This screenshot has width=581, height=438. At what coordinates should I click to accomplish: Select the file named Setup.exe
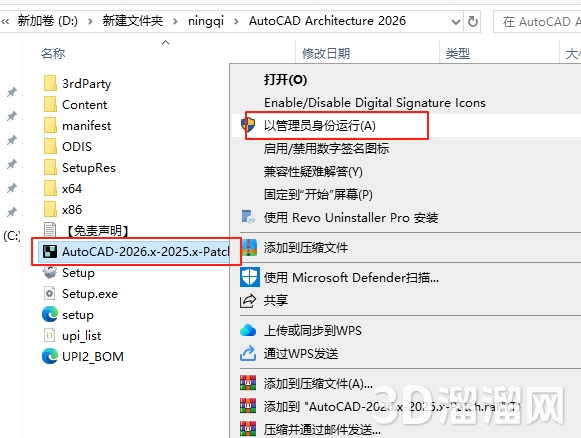[x=90, y=294]
